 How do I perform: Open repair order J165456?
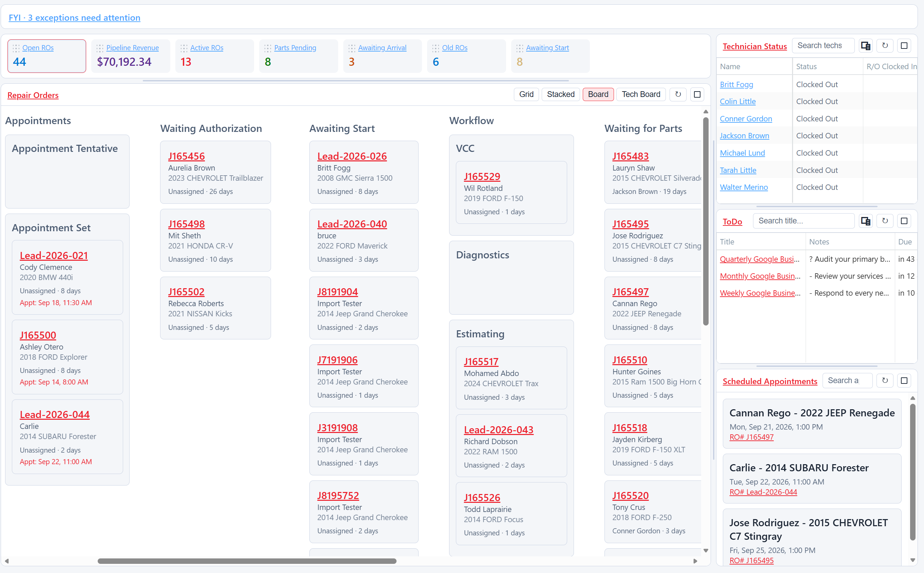click(186, 156)
